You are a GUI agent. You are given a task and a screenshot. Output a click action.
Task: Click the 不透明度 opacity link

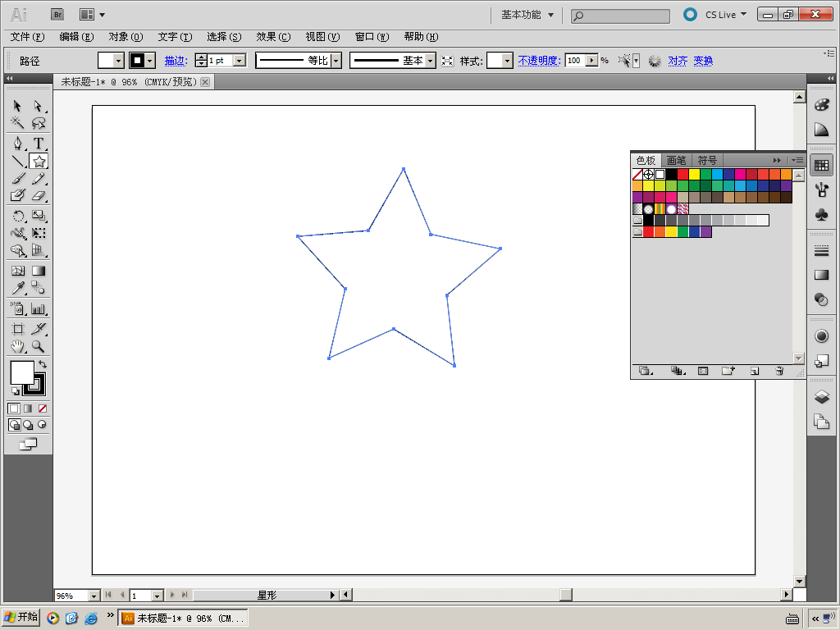pos(539,61)
